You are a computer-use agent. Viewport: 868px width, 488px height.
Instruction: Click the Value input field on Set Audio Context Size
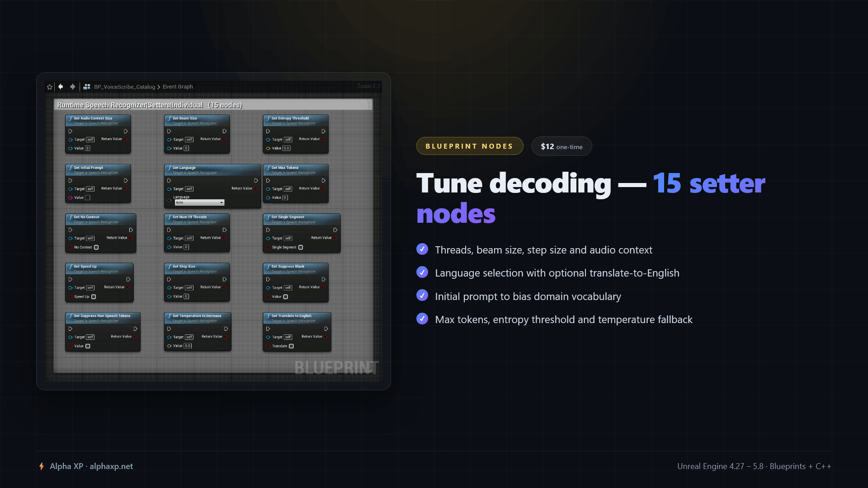pos(88,148)
